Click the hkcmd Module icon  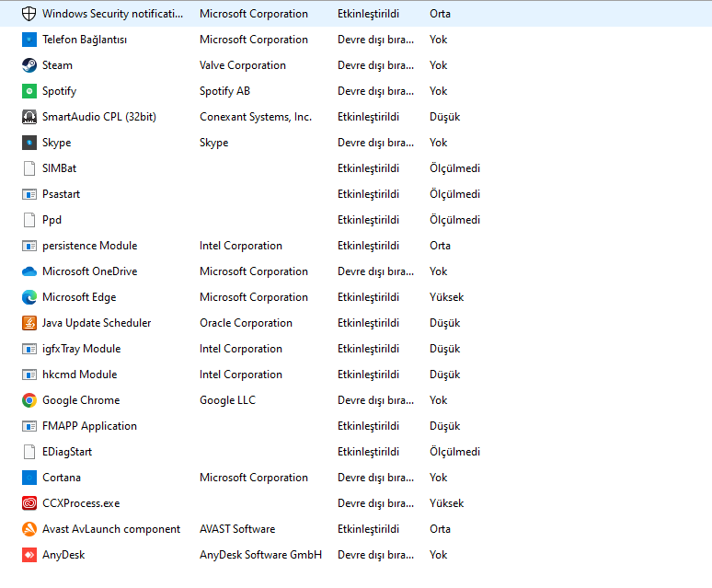click(x=29, y=375)
